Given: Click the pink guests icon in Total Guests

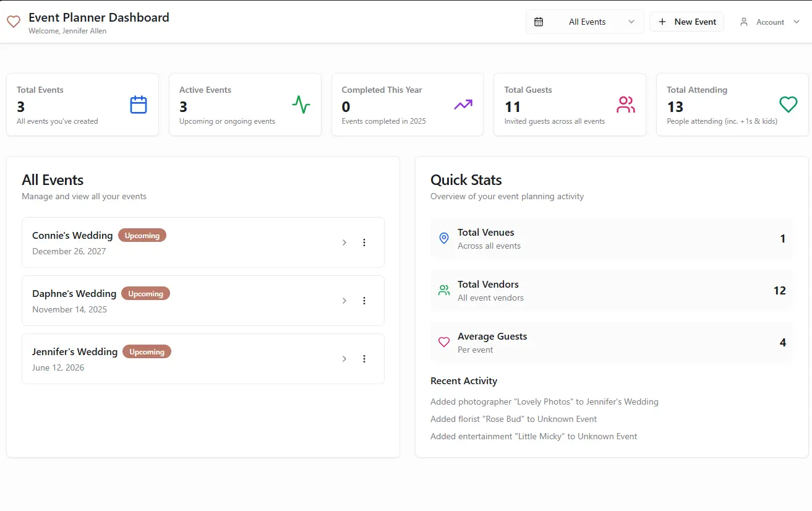Looking at the screenshot, I should click(626, 105).
